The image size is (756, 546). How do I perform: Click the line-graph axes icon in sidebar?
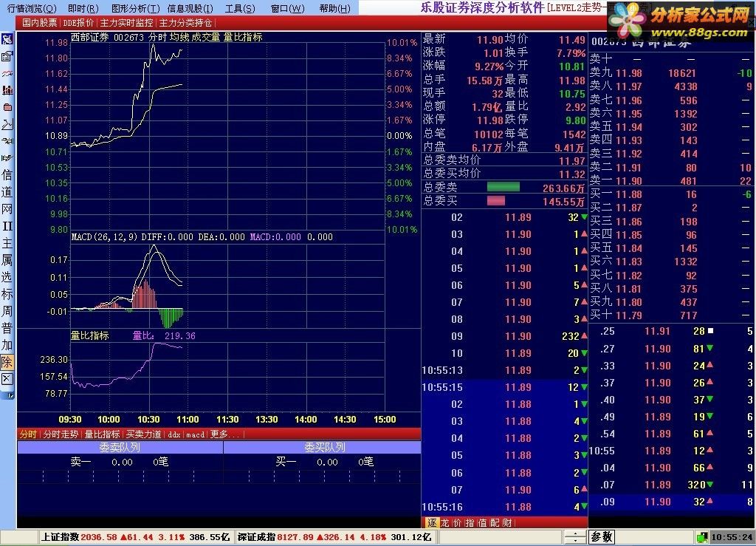point(7,124)
